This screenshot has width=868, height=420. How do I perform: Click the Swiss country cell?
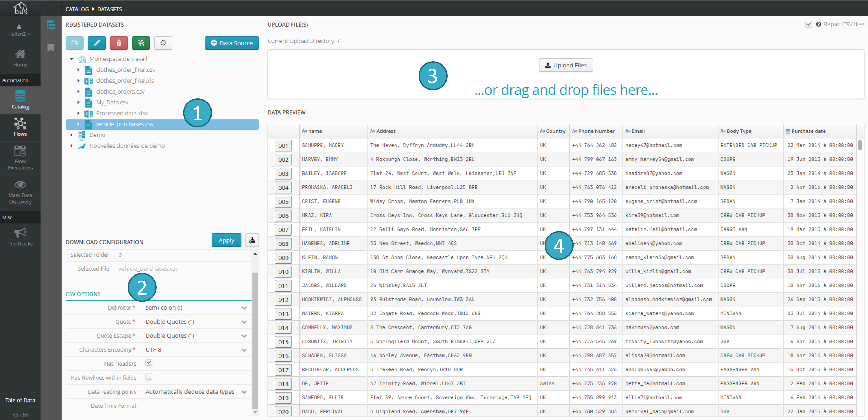pos(553,383)
